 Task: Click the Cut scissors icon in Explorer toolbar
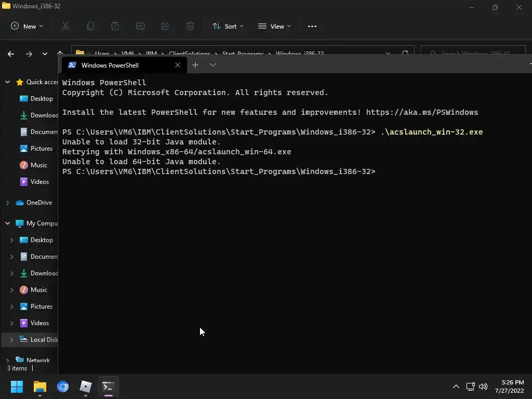point(65,26)
